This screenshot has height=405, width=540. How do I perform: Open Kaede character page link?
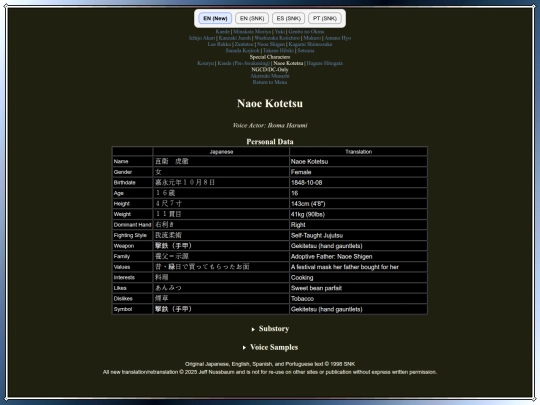(x=222, y=32)
